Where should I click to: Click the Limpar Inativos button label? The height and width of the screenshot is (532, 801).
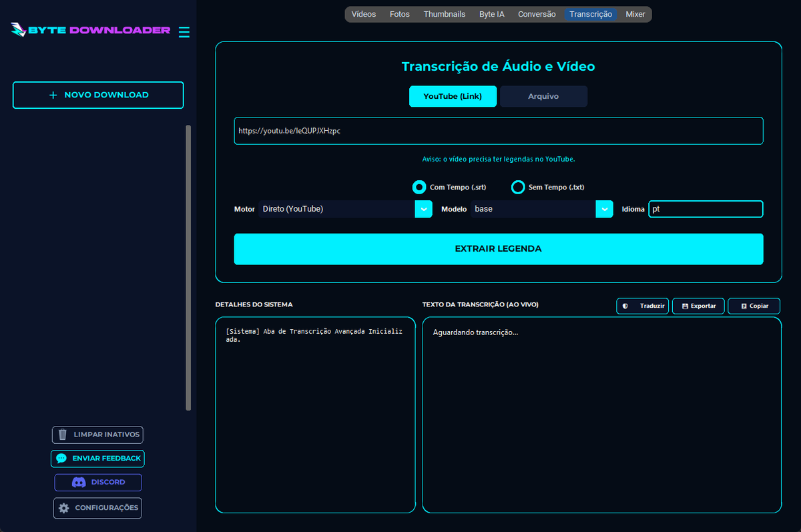(x=107, y=435)
